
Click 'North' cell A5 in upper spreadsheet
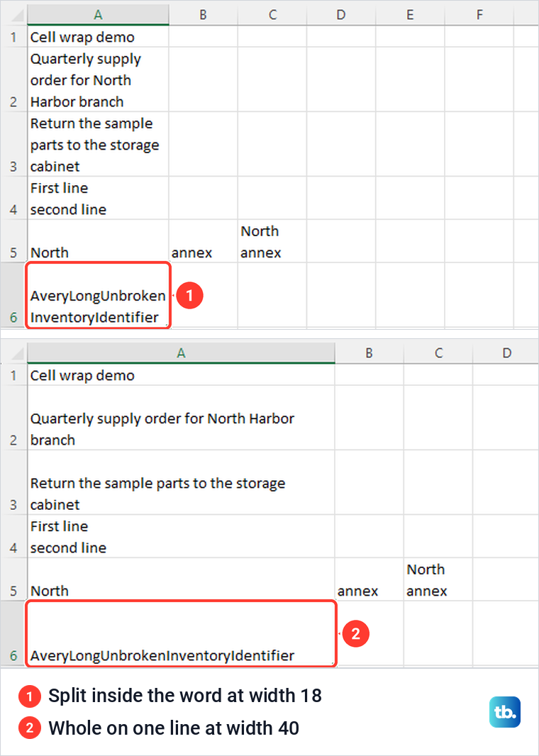[x=99, y=241]
